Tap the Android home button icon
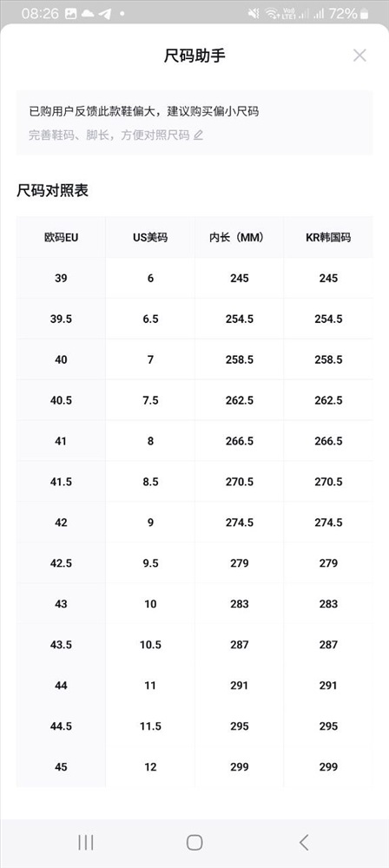 [x=194, y=843]
